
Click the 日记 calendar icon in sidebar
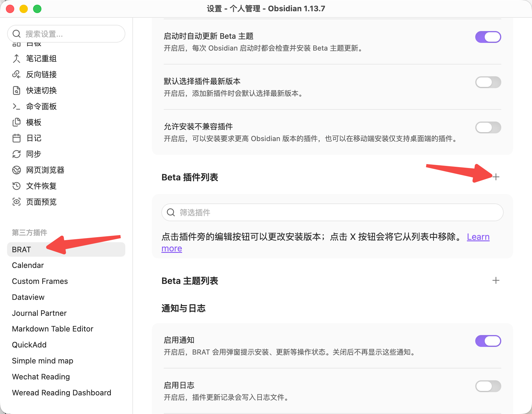(17, 138)
